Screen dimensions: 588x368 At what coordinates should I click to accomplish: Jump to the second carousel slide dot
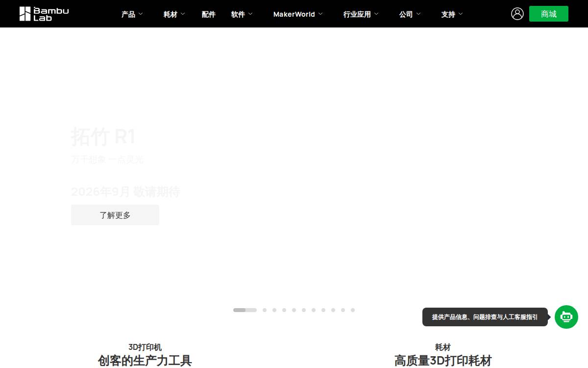coord(265,310)
